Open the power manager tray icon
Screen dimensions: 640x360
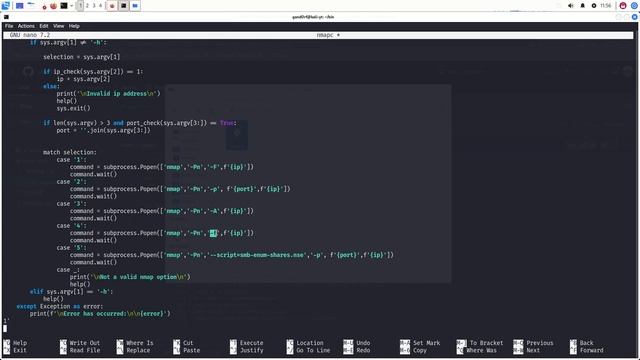[x=594, y=6]
